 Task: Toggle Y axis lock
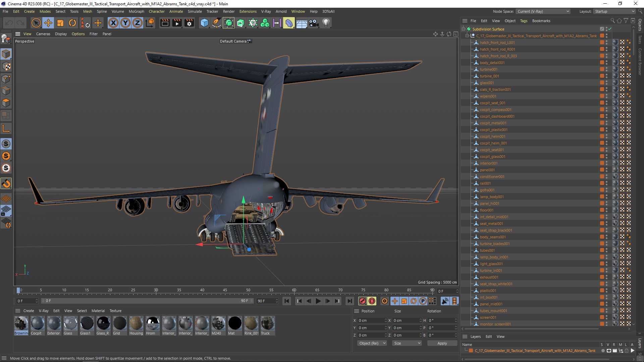[125, 23]
